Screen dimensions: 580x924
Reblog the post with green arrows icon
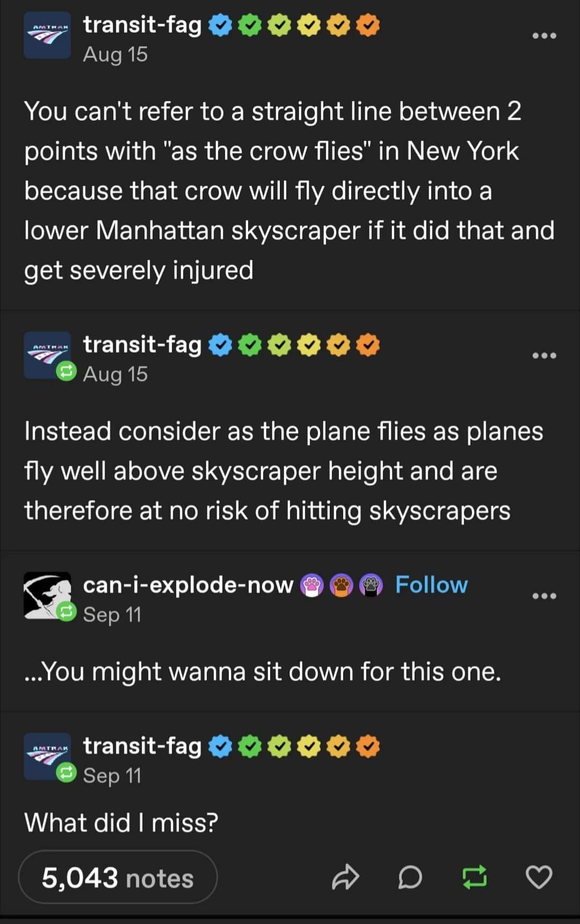coord(475,877)
